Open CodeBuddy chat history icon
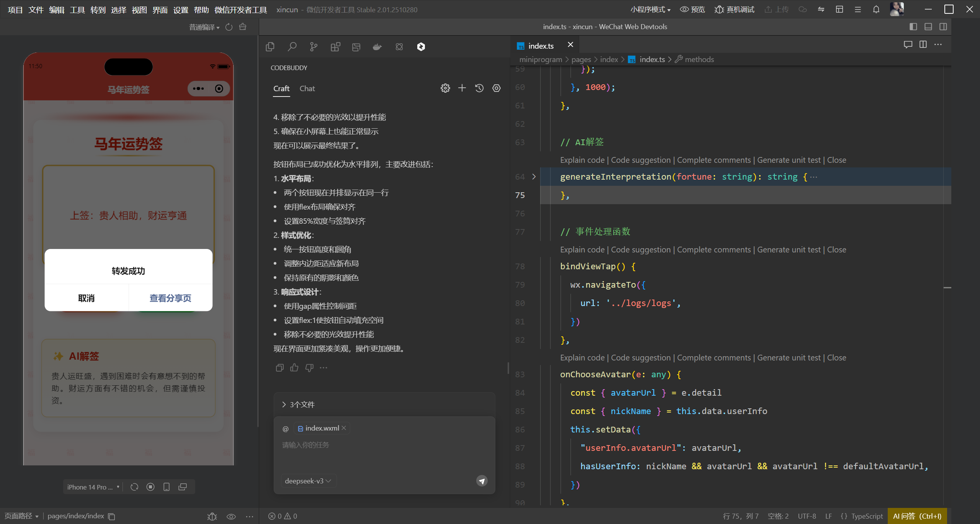Image resolution: width=980 pixels, height=524 pixels. point(479,88)
